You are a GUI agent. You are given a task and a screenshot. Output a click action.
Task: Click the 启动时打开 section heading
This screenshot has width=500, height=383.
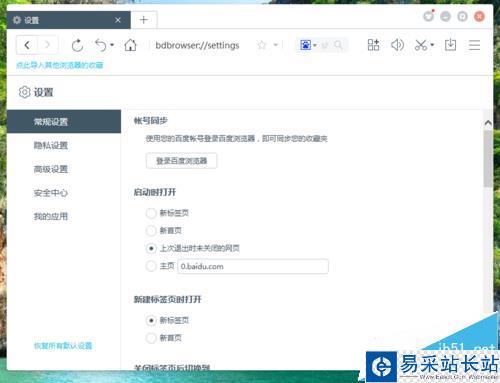[155, 192]
